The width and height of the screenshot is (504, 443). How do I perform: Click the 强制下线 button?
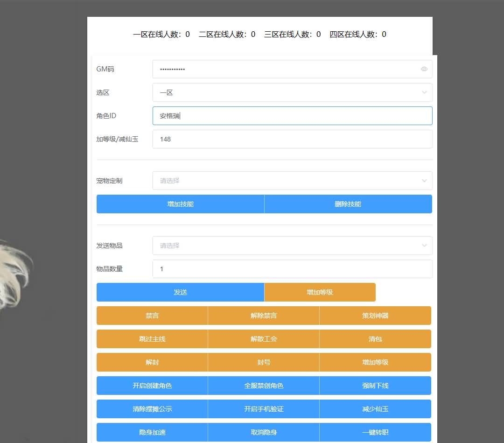tap(375, 386)
